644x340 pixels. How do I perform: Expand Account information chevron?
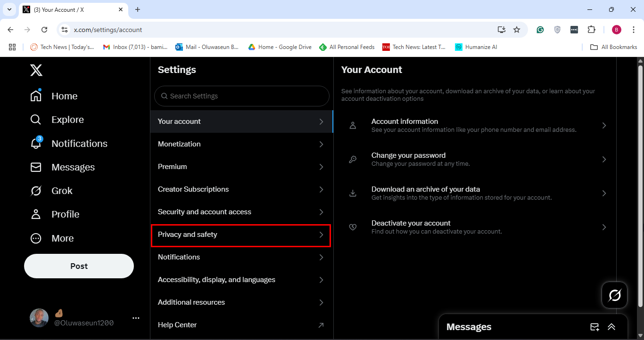pyautogui.click(x=604, y=125)
